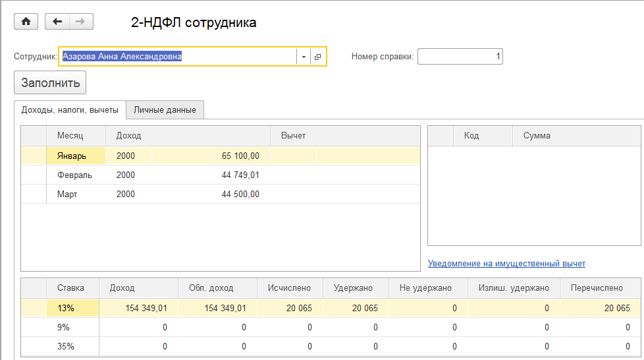
Task: Click the Сумма column header
Action: click(537, 136)
